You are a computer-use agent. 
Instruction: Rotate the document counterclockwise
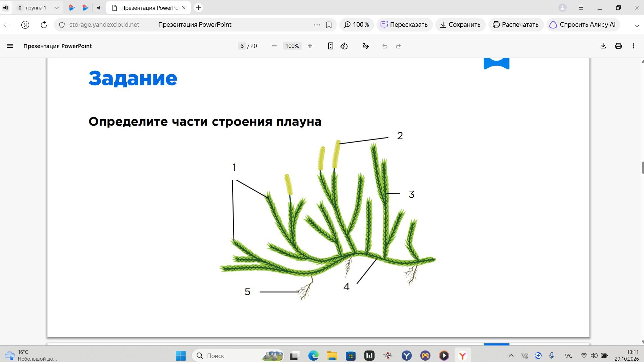[x=344, y=46]
